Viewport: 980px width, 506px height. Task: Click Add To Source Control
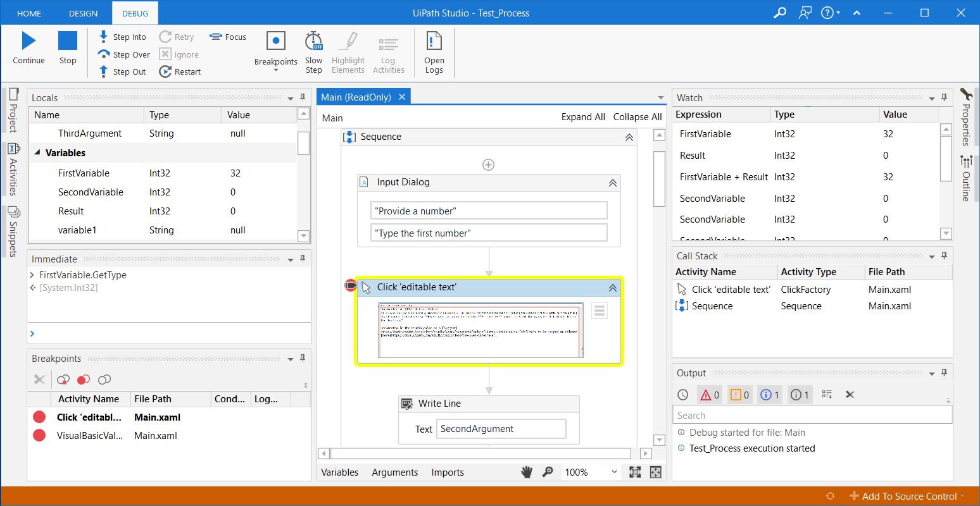pos(907,496)
